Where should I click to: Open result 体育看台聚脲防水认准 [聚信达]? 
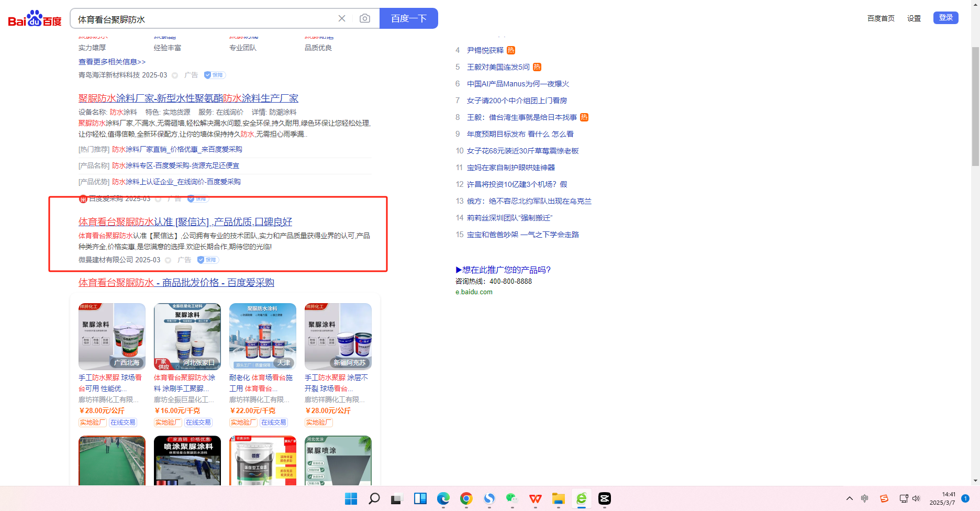point(185,221)
